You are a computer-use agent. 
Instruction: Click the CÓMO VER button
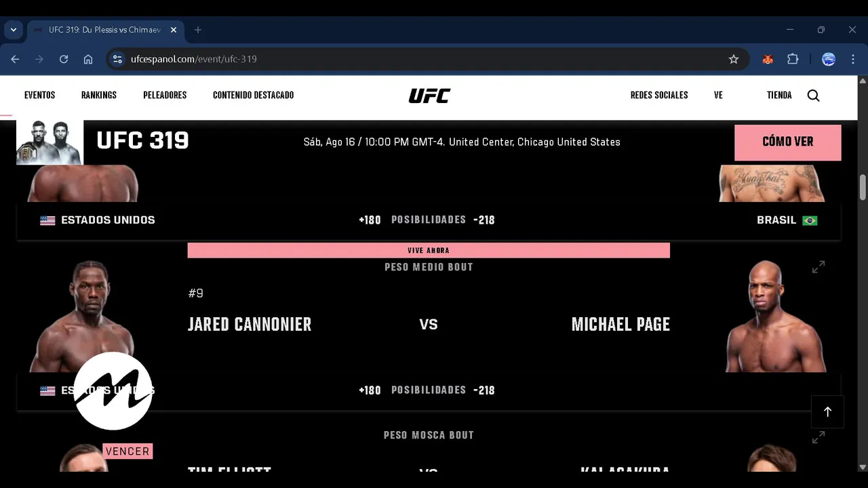point(788,142)
